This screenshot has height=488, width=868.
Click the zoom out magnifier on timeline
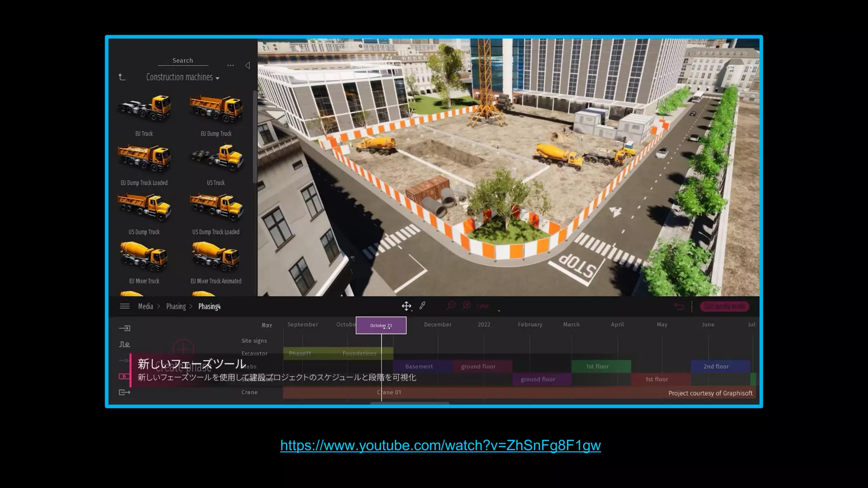point(451,305)
